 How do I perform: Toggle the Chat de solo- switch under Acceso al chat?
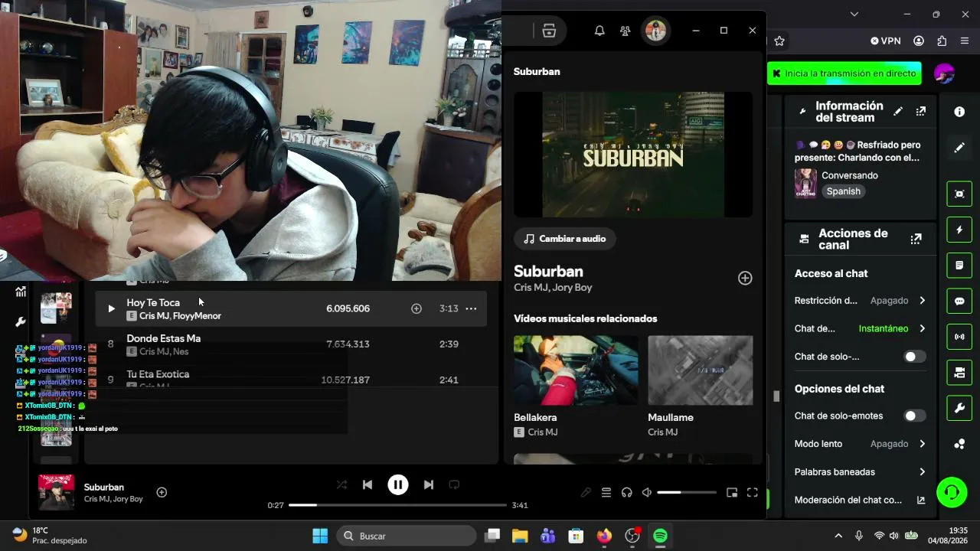click(915, 357)
